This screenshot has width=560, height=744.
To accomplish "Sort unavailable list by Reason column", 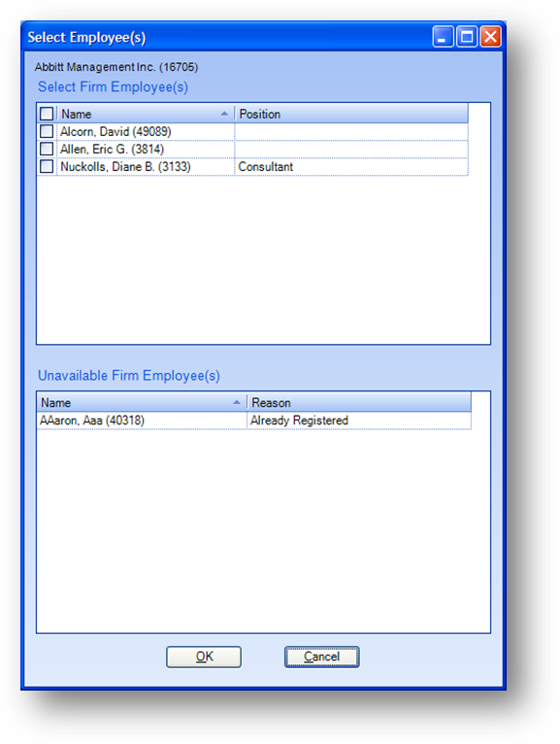I will [x=359, y=402].
